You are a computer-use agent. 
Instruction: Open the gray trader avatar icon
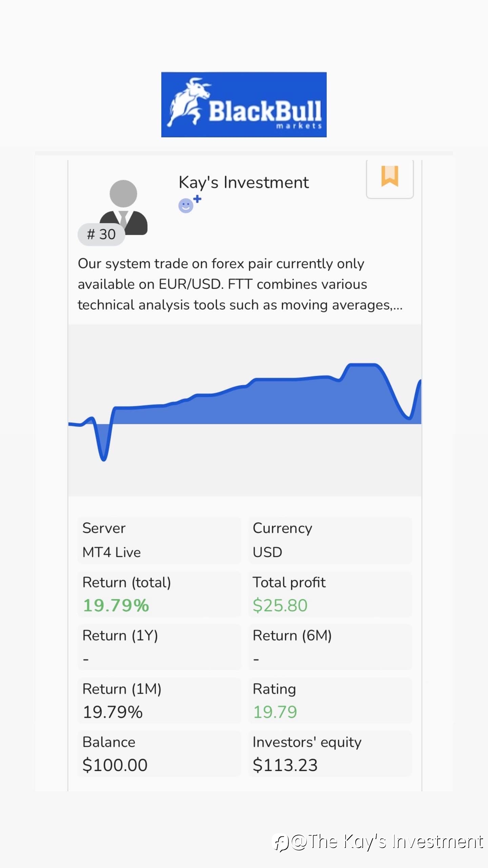coord(124,207)
